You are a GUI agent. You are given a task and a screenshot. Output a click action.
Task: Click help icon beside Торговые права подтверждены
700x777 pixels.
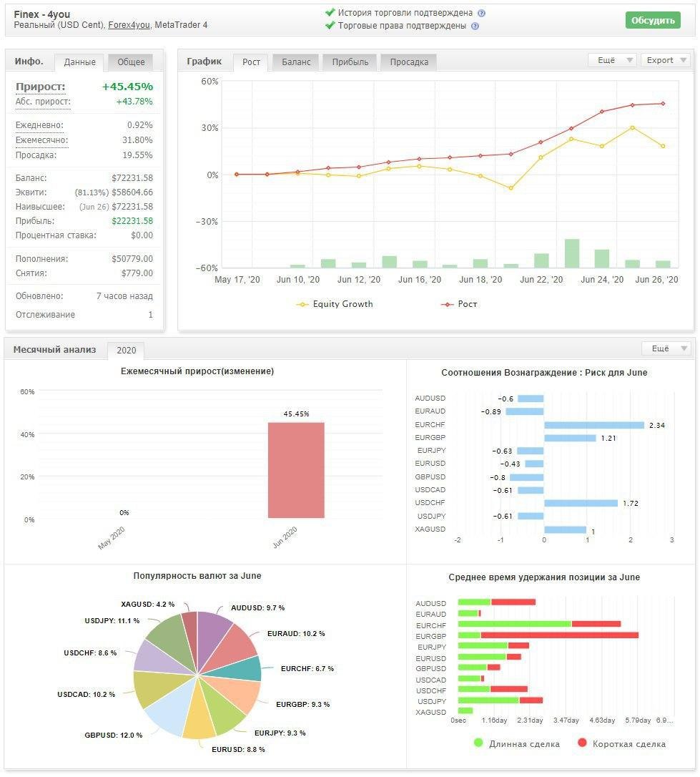tap(475, 26)
